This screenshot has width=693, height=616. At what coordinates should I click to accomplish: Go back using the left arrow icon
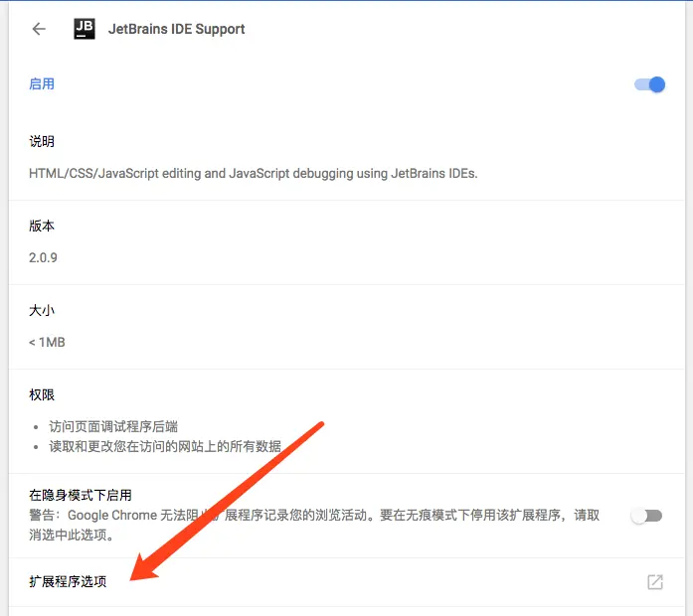pyautogui.click(x=39, y=29)
